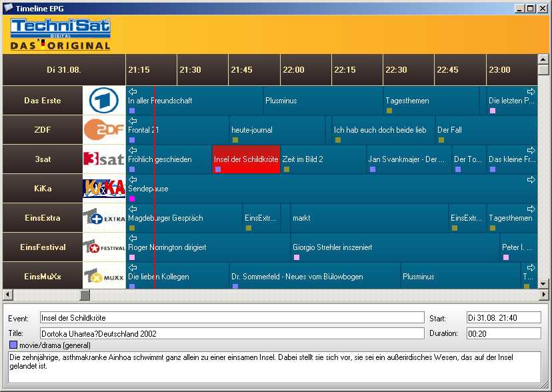552x392 pixels.
Task: Select Plusminus in the Das Erste row
Action: point(323,100)
